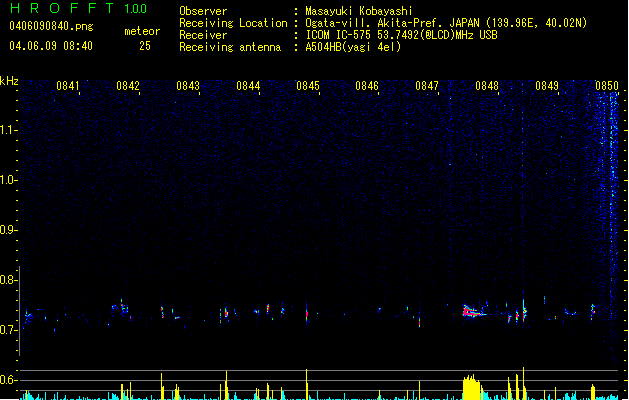Click the 0841 time marker
The width and height of the screenshot is (629, 400).
pyautogui.click(x=67, y=86)
